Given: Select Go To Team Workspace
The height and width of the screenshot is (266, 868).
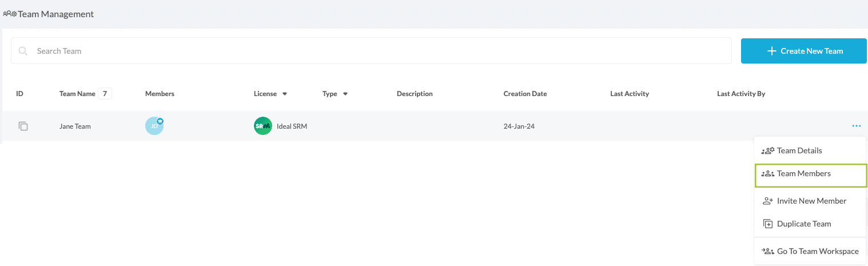Looking at the screenshot, I should point(817,251).
